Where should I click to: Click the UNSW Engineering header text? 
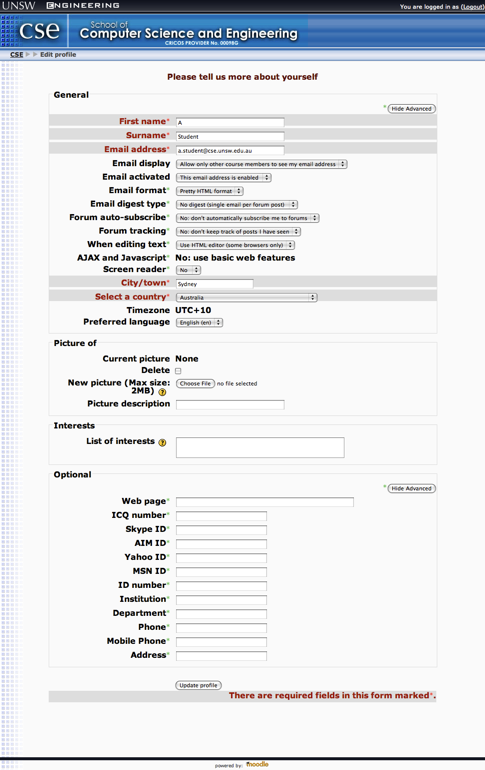[x=60, y=6]
